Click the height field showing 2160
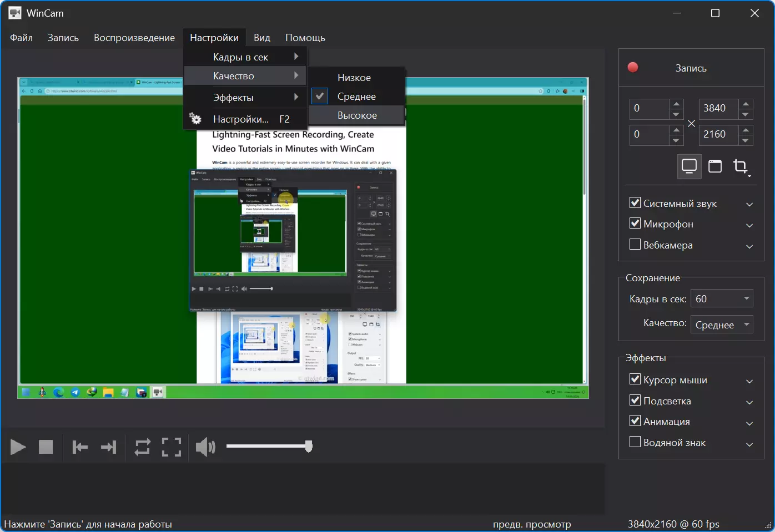775x532 pixels. (719, 135)
